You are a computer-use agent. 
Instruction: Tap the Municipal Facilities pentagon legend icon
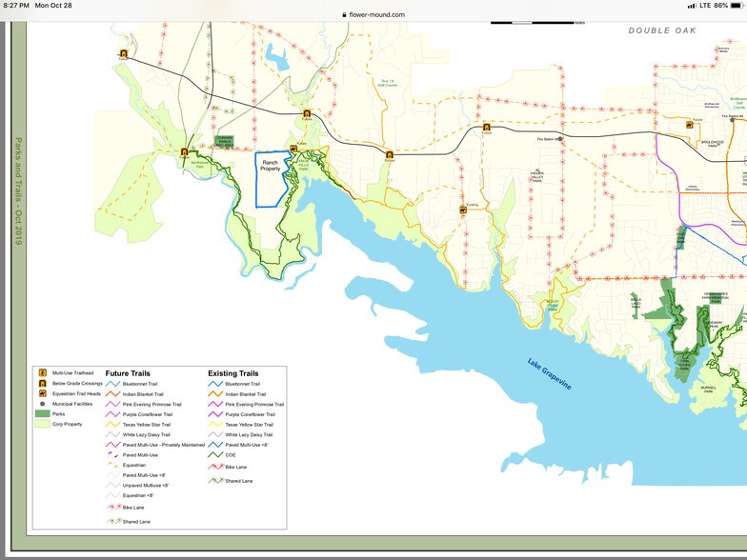pos(42,404)
